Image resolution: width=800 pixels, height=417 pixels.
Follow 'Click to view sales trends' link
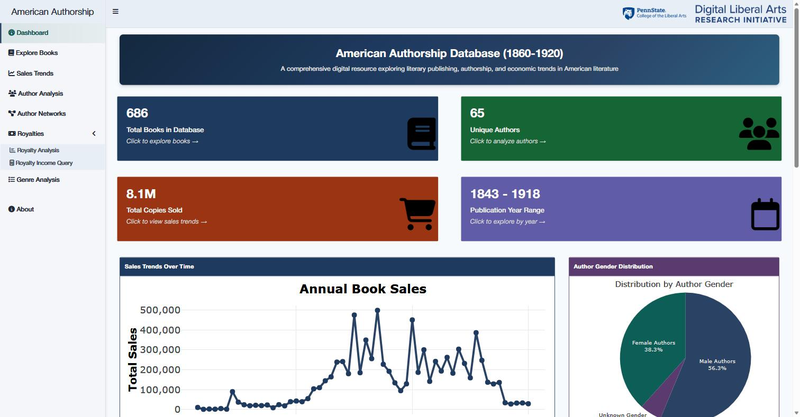click(166, 222)
